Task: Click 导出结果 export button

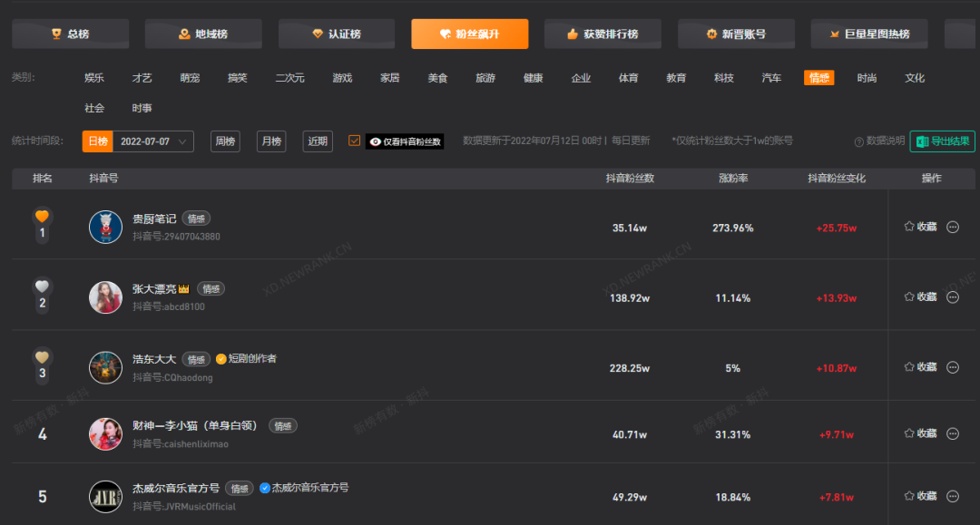Action: (943, 141)
